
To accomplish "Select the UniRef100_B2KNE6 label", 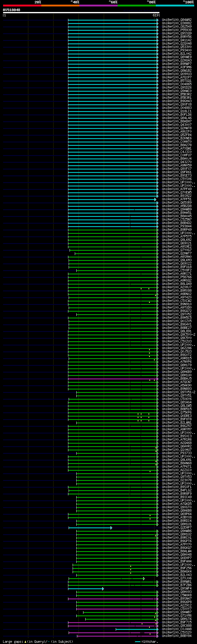I will 177,138.
